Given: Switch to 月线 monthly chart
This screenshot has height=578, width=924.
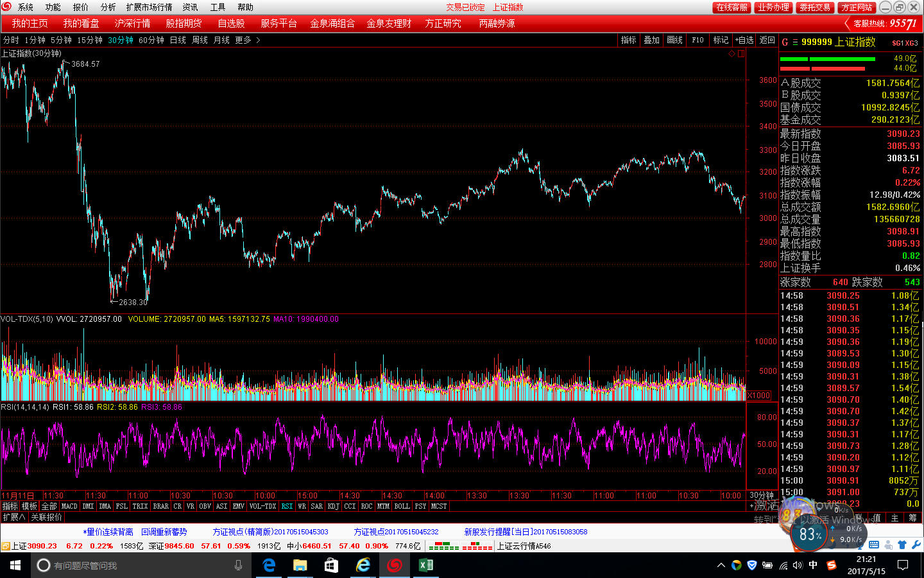Looking at the screenshot, I should point(221,40).
